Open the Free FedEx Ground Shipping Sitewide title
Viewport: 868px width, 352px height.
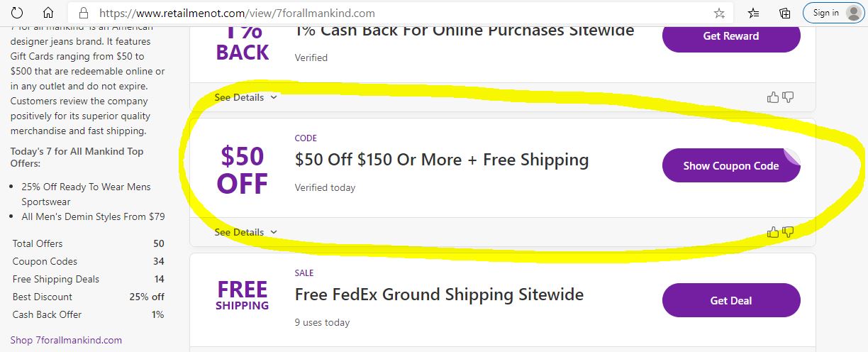[x=439, y=295]
